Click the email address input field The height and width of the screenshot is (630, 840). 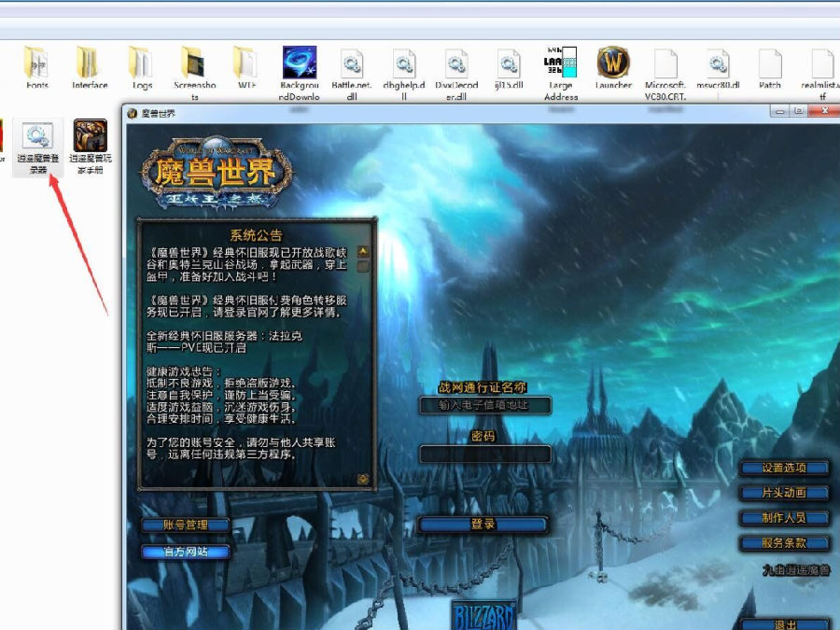point(484,405)
